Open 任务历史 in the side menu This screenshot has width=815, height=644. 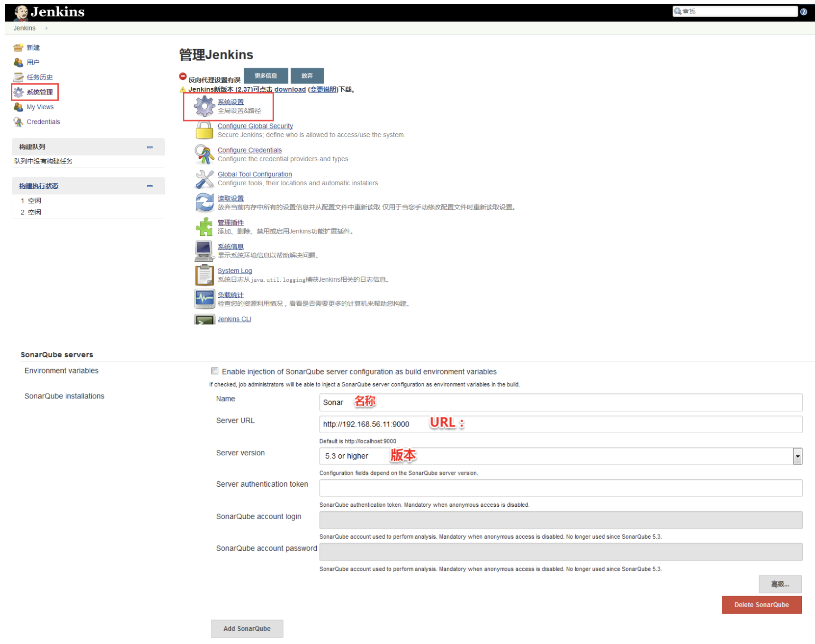[40, 77]
